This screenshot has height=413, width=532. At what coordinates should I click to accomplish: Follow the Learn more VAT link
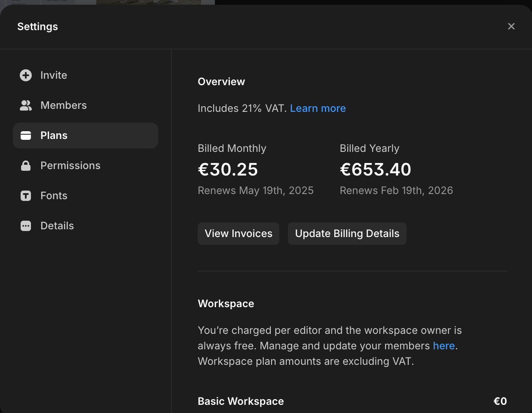pyautogui.click(x=318, y=108)
